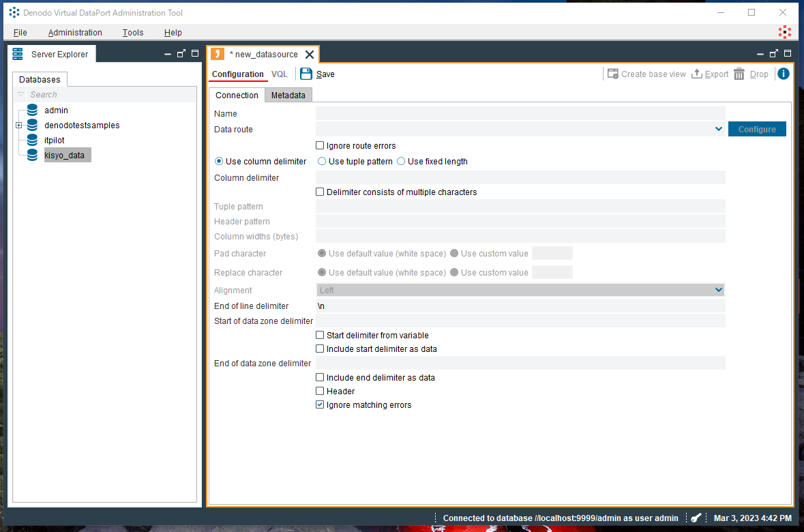
Task: Switch to the VQL tab
Action: (280, 74)
